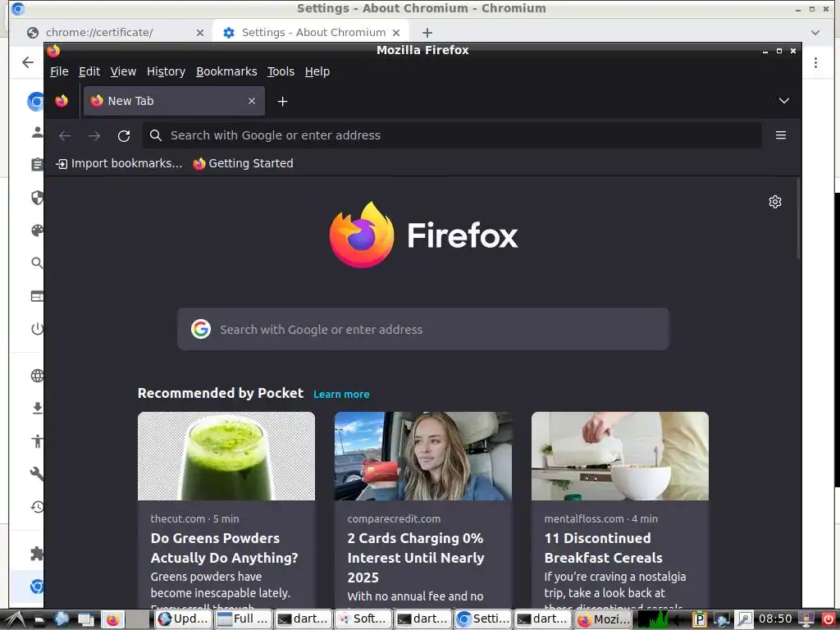Open Chromium settings System wrench icon
This screenshot has height=630, width=840.
(x=37, y=473)
